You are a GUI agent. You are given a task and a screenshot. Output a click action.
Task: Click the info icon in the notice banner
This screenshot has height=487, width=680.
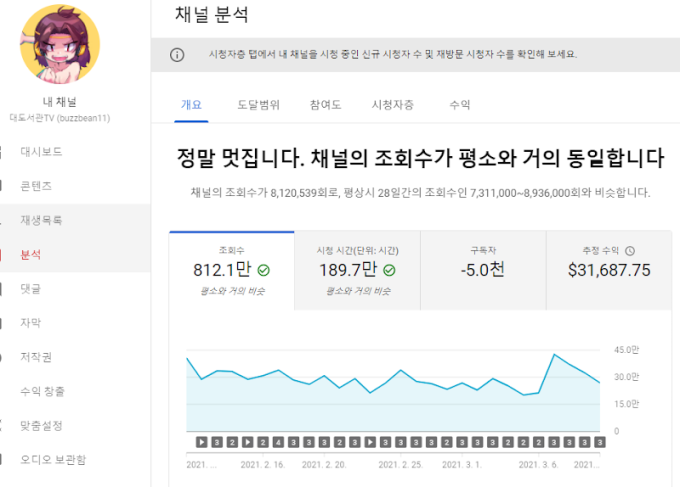(x=177, y=55)
